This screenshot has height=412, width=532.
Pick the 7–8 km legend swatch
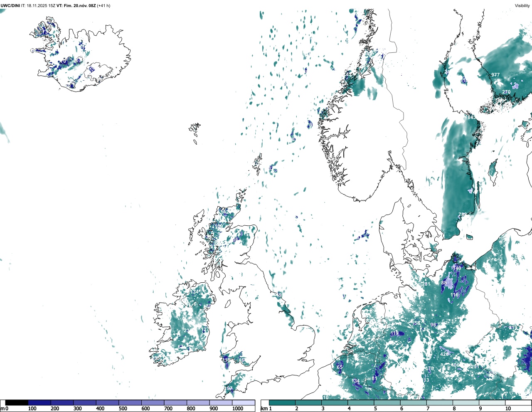440,402
